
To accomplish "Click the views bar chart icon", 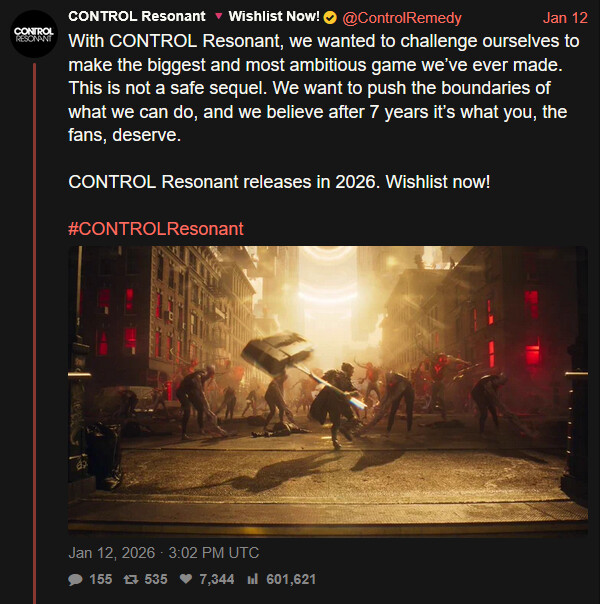I will coord(253,579).
